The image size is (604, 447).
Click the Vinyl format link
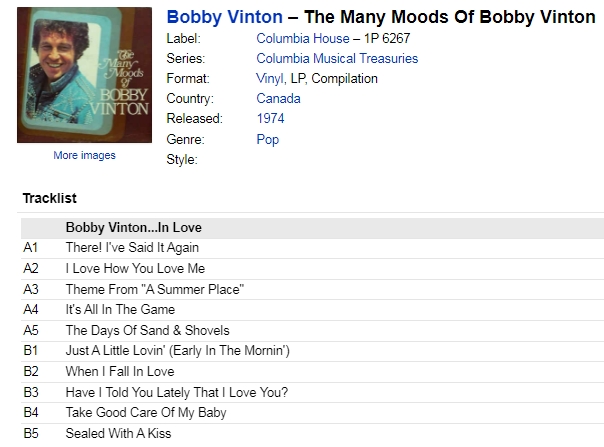tap(270, 79)
